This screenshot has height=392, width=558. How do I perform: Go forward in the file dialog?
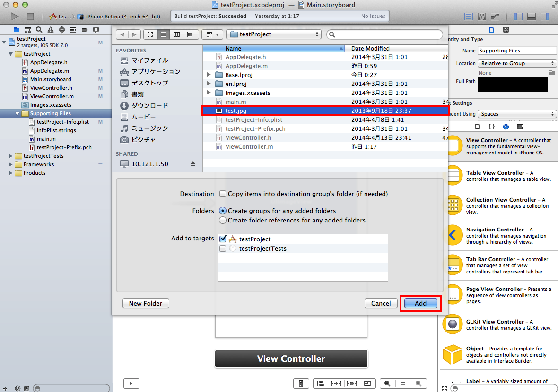(134, 34)
